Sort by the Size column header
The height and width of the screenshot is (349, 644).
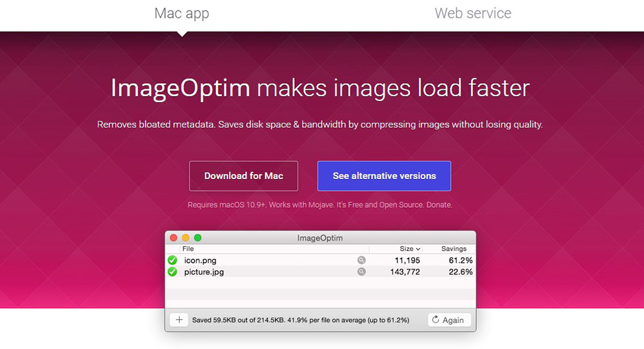(x=410, y=249)
